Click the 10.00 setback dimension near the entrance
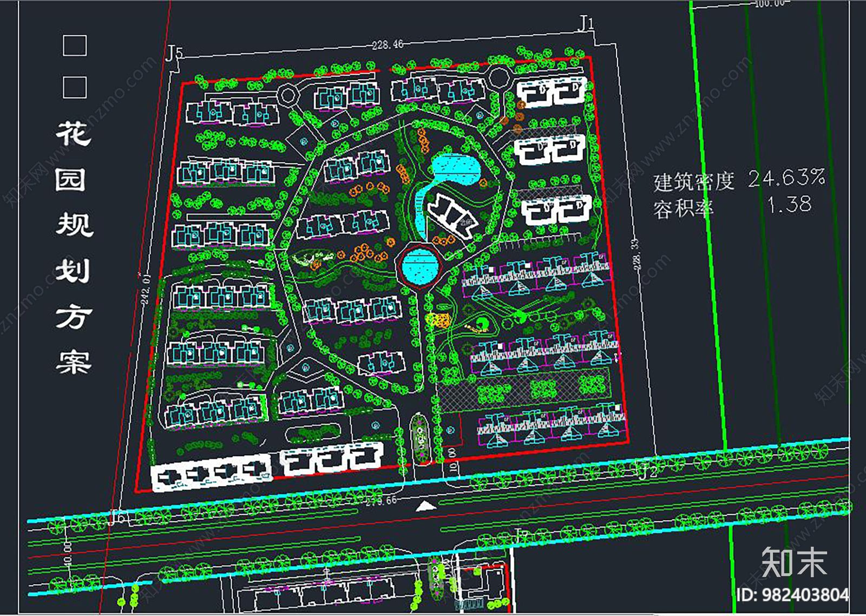Screen dimensions: 866x616 452,459
